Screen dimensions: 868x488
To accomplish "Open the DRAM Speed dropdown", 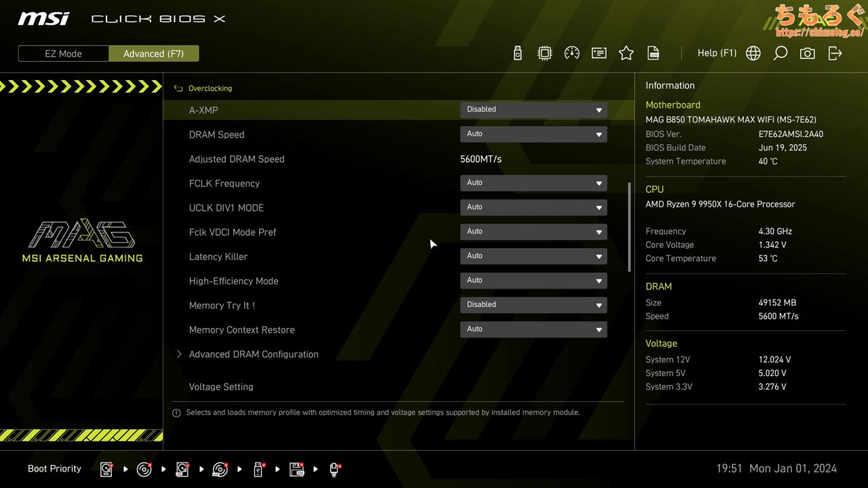I will pos(533,134).
